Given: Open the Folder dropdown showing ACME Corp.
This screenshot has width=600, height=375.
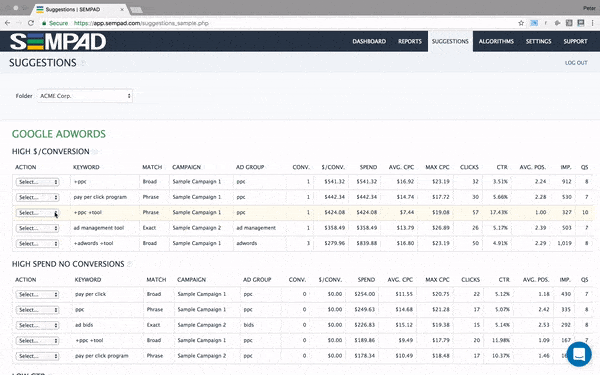Looking at the screenshot, I should point(85,96).
